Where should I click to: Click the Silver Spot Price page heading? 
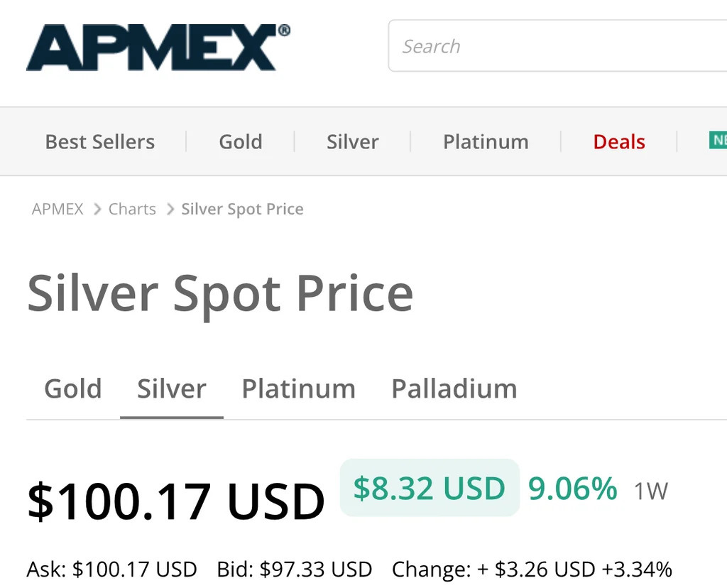[x=220, y=293]
